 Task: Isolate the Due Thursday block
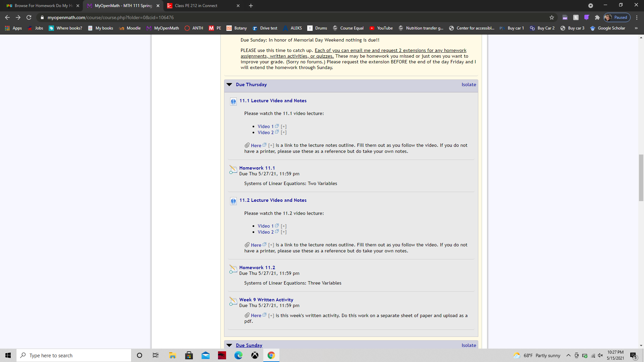[469, 84]
